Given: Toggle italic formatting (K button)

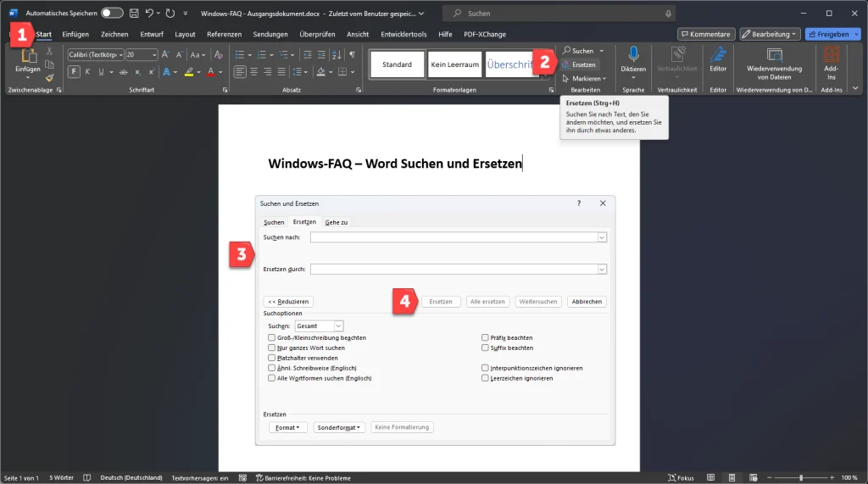Looking at the screenshot, I should pos(87,71).
